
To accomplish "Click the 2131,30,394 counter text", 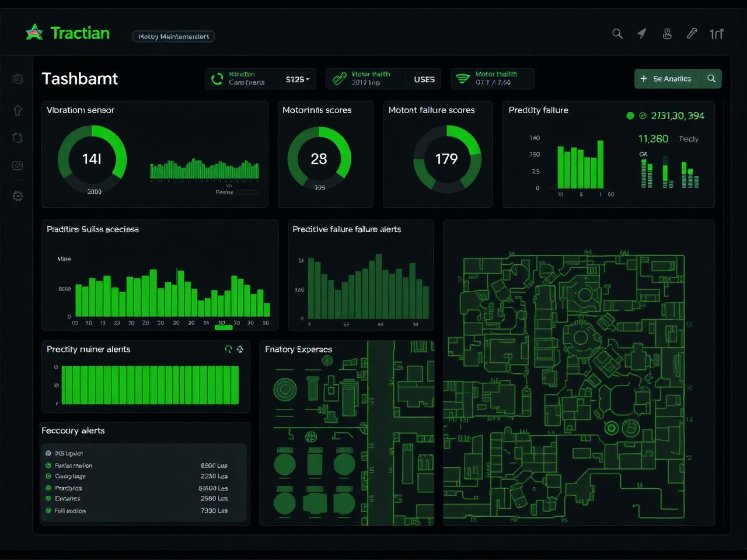I will tap(678, 116).
